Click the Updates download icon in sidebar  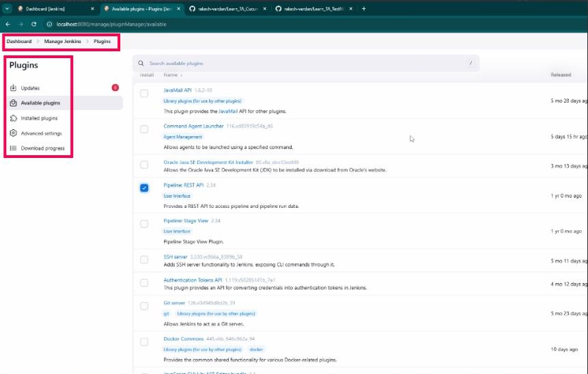click(13, 88)
